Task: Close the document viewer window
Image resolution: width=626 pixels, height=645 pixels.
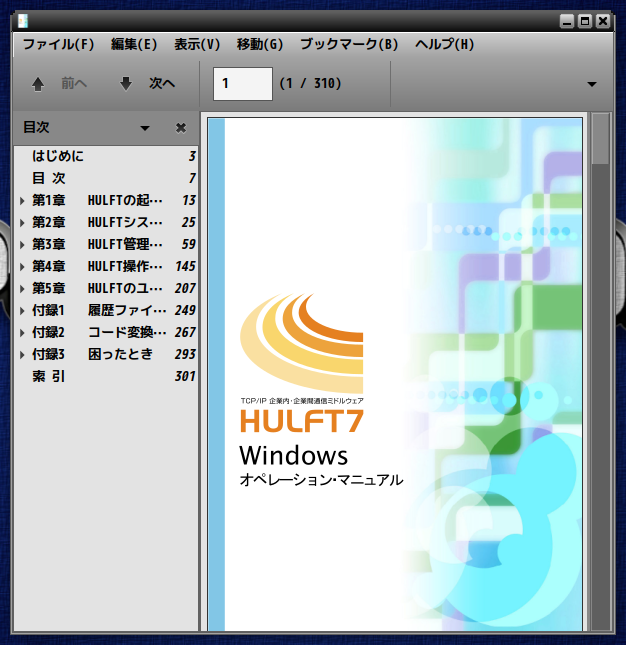Action: pyautogui.click(x=603, y=21)
